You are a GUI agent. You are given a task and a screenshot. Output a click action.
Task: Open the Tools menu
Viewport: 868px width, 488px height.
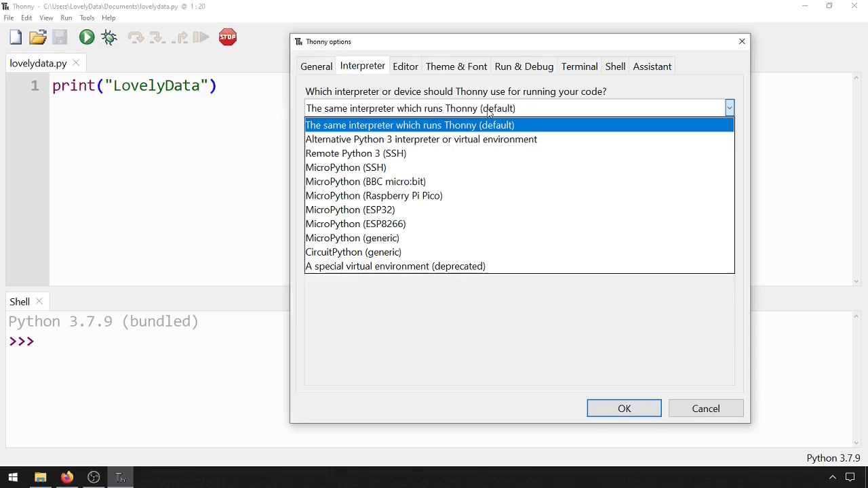point(87,18)
